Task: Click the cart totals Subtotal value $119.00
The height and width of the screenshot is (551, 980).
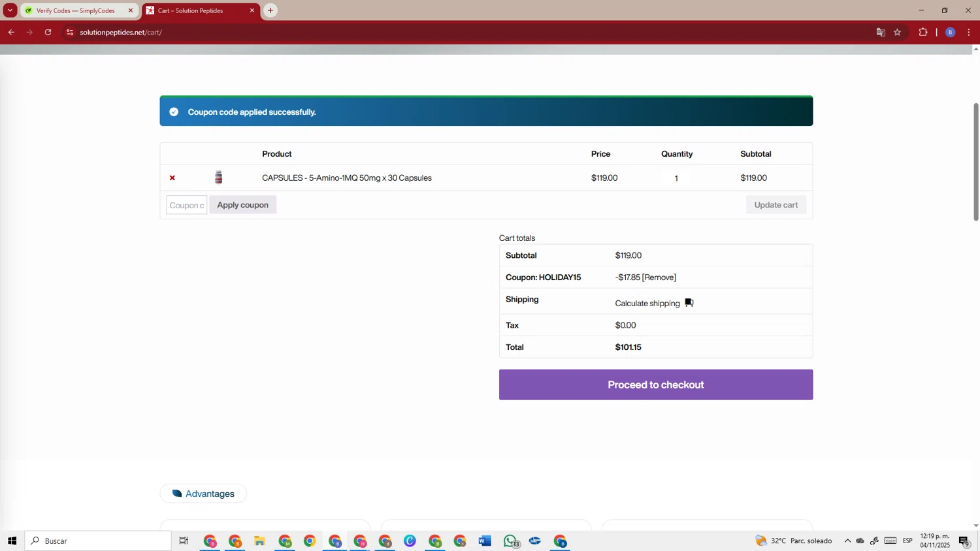Action: 629,256
